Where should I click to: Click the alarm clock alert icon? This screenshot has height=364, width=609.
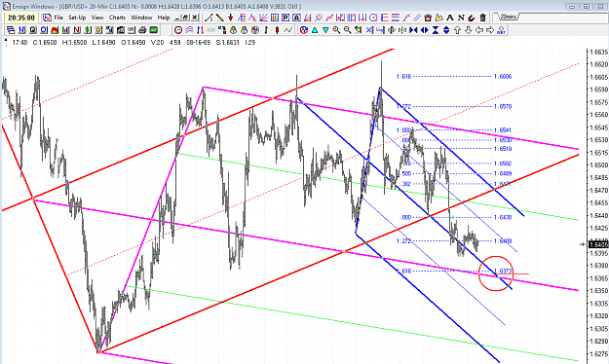428,18
